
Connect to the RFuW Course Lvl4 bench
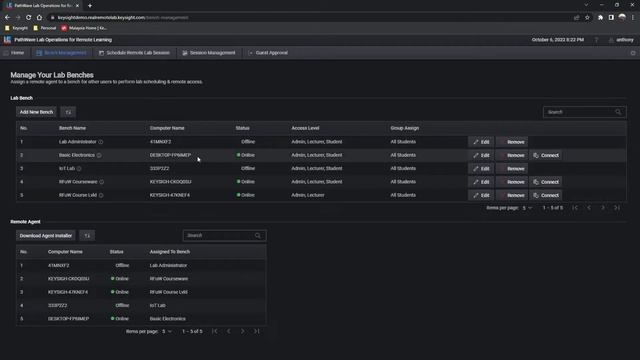pyautogui.click(x=546, y=196)
